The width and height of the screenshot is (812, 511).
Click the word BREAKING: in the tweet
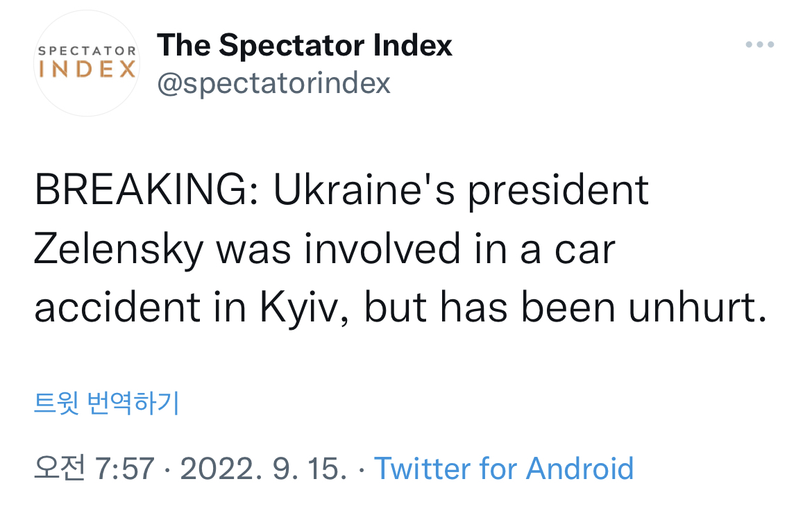[146, 191]
